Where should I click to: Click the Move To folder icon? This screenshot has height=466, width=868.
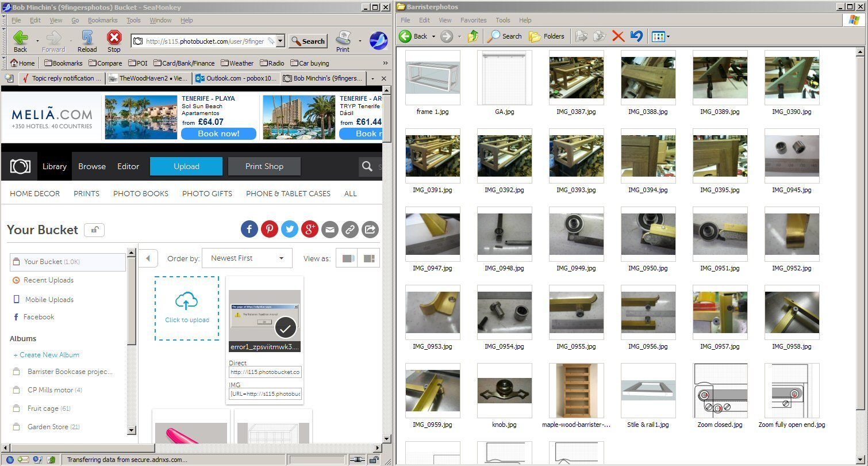(582, 36)
